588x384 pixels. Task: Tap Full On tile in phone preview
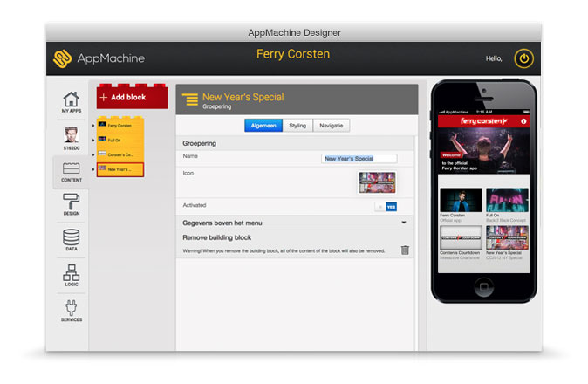tap(507, 205)
